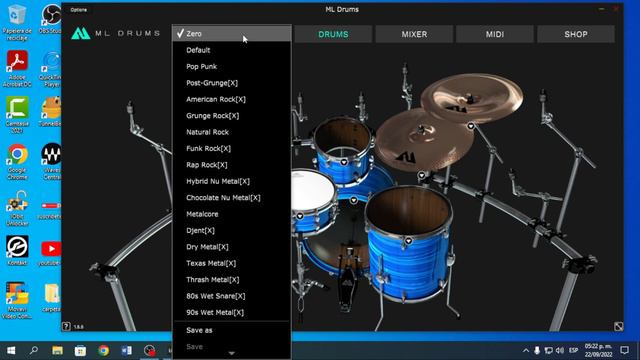This screenshot has width=640, height=360.
Task: Show hidden system tray icons
Action: click(526, 350)
